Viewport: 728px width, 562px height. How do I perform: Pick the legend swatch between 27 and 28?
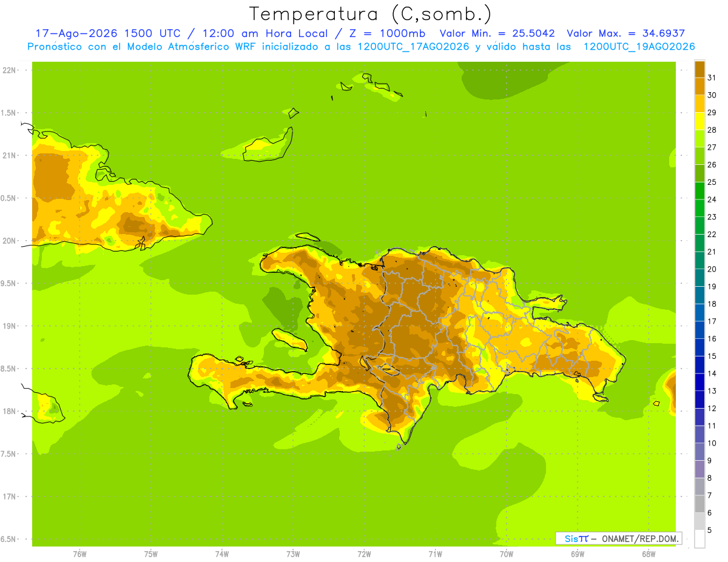click(x=699, y=138)
